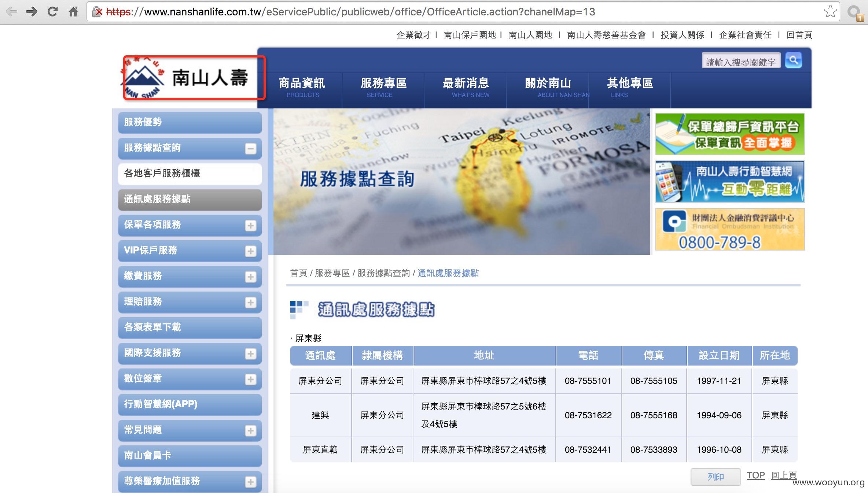Image resolution: width=868 pixels, height=493 pixels.
Task: Click phone number 08-7531622
Action: (x=588, y=415)
